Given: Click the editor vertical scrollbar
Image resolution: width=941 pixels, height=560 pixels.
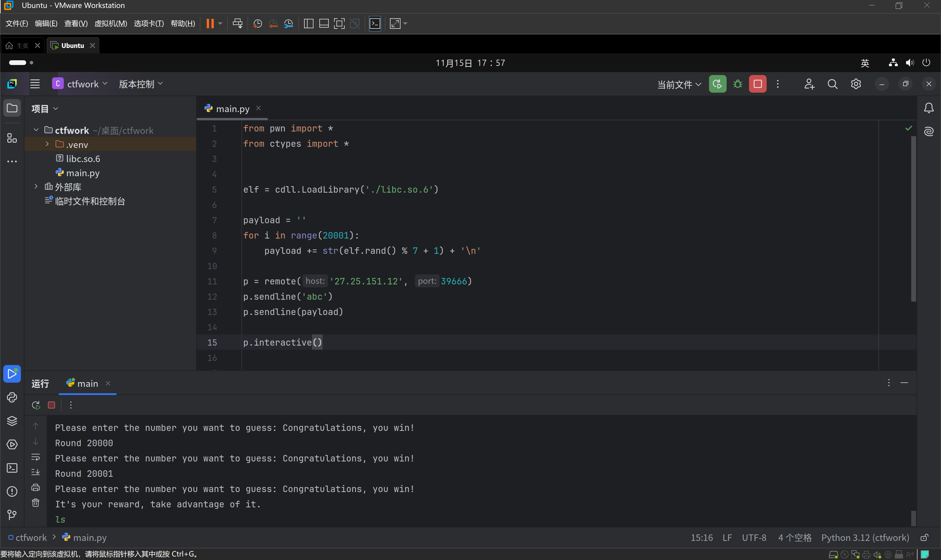Looking at the screenshot, I should [x=913, y=219].
